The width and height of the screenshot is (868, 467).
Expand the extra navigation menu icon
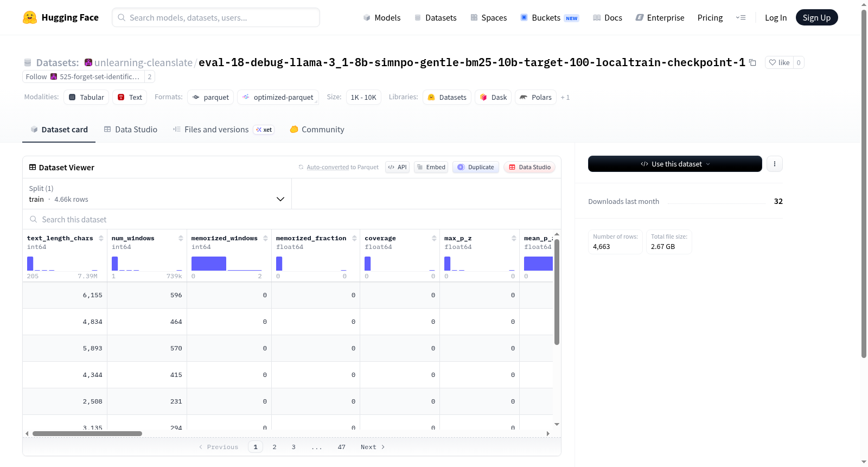(x=741, y=17)
